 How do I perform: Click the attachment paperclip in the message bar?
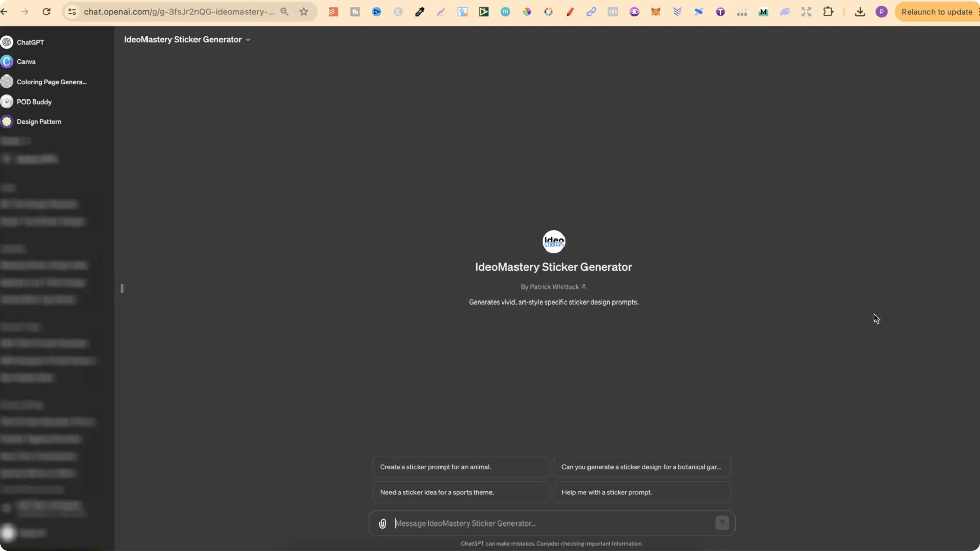pos(382,523)
